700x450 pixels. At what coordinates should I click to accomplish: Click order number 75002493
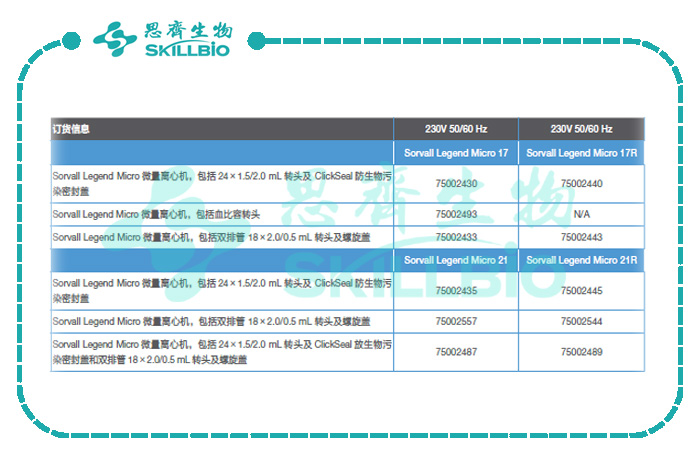point(456,214)
